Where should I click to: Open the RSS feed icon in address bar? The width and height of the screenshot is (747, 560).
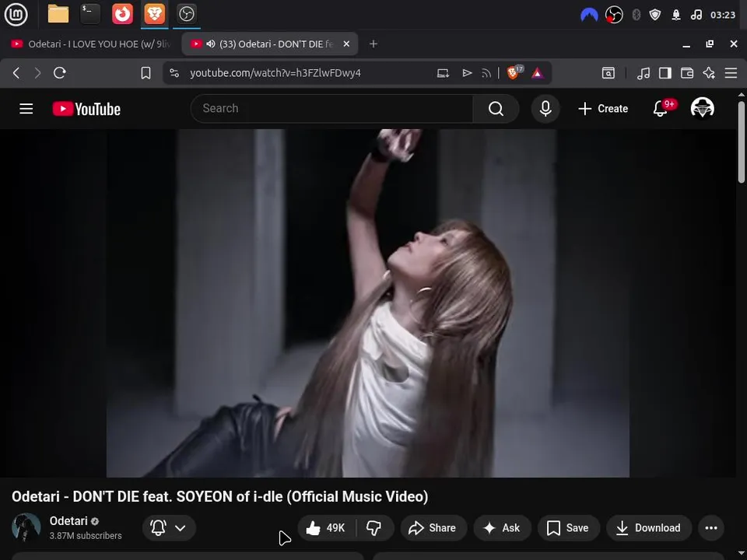pyautogui.click(x=486, y=73)
